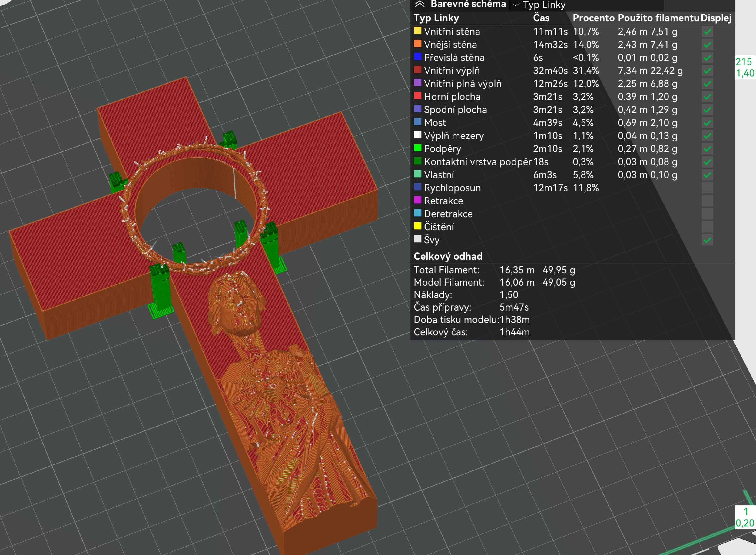The width and height of the screenshot is (756, 555).
Task: Toggle Vnější stěna display checkbox
Action: 707,45
